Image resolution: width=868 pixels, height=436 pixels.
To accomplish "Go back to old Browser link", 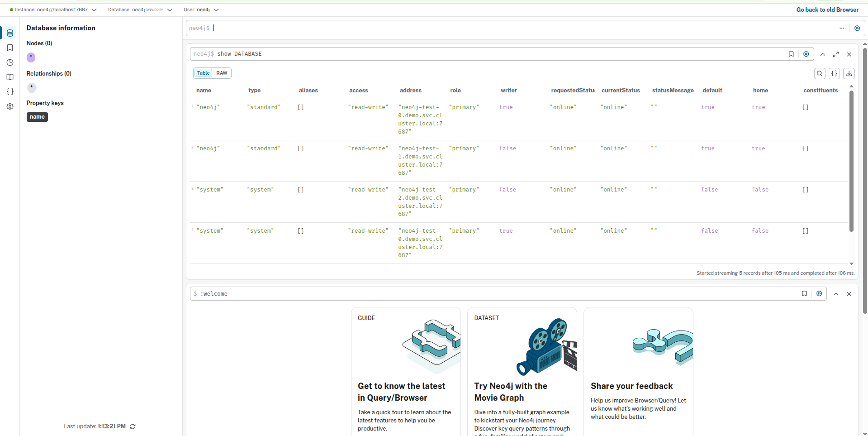I will point(827,10).
